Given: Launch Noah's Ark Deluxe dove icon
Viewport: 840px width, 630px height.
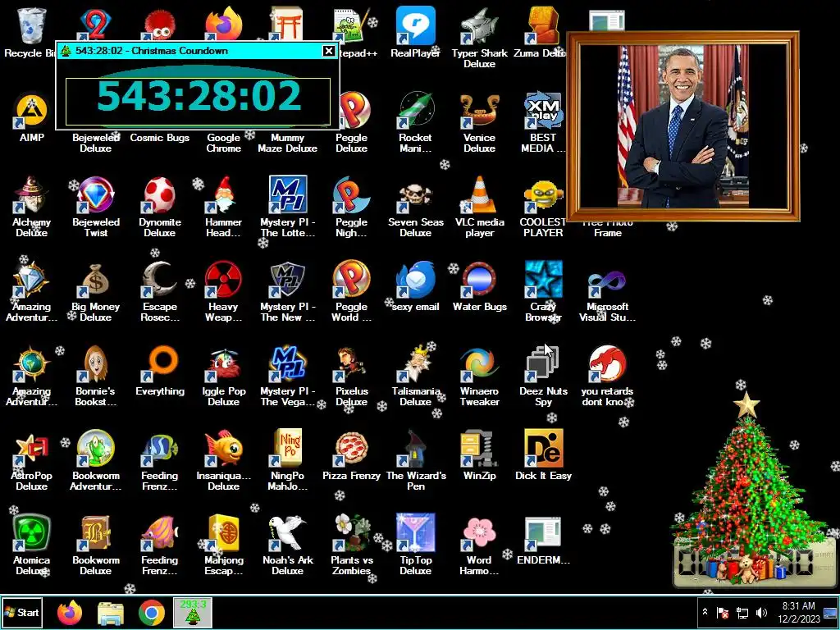Looking at the screenshot, I should pyautogui.click(x=288, y=533).
